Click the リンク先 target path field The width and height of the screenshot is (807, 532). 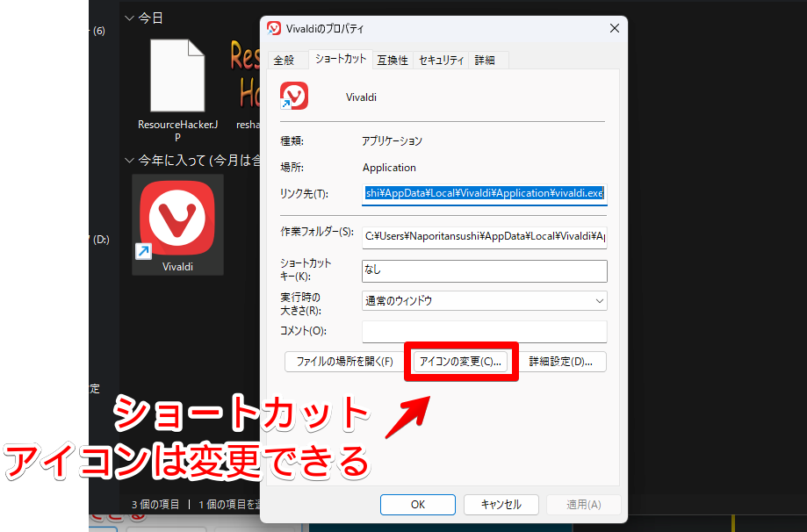(x=485, y=194)
